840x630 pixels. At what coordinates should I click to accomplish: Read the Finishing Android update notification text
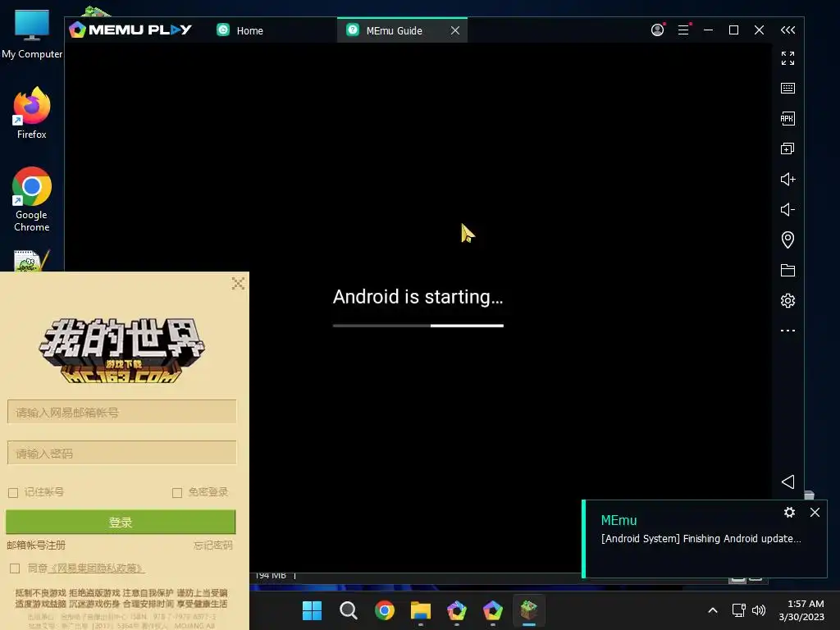701,538
